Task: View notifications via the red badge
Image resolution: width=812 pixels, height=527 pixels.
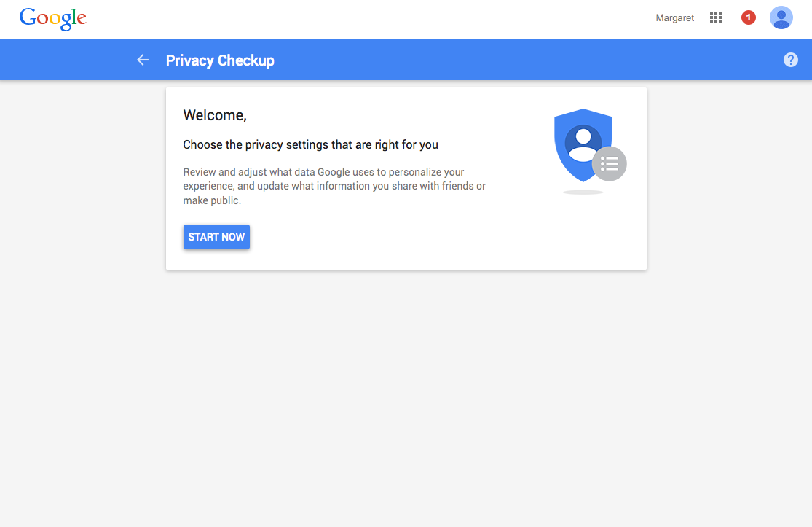Action: (749, 17)
